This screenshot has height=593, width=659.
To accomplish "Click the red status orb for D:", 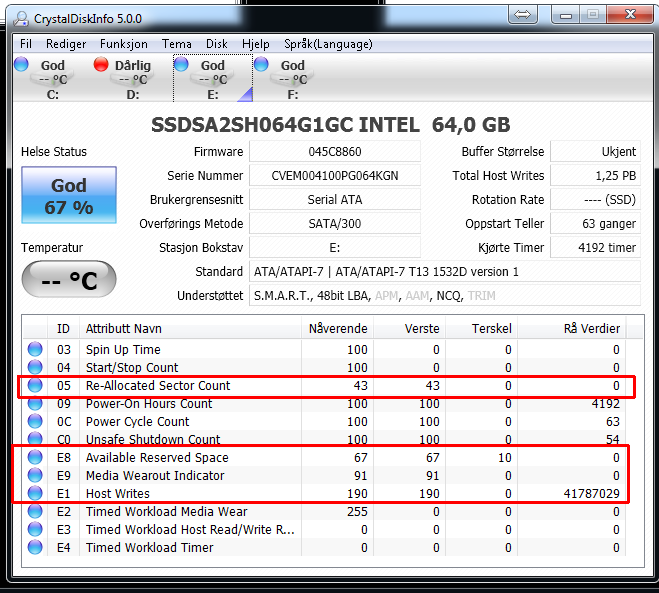I will coord(101,64).
